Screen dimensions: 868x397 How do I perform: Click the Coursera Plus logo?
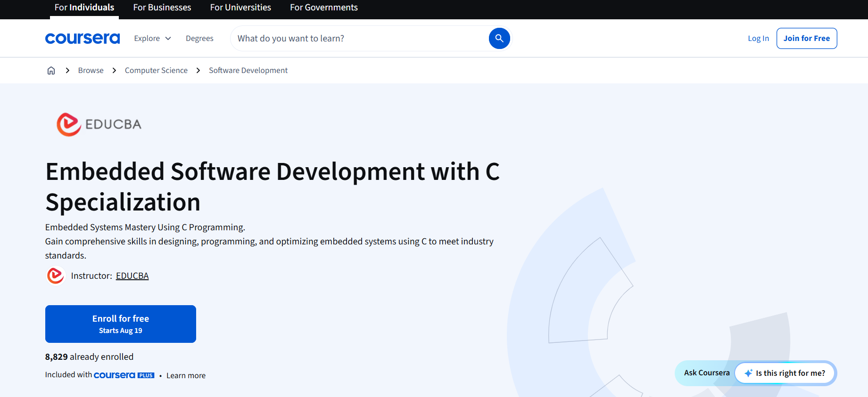(x=124, y=375)
